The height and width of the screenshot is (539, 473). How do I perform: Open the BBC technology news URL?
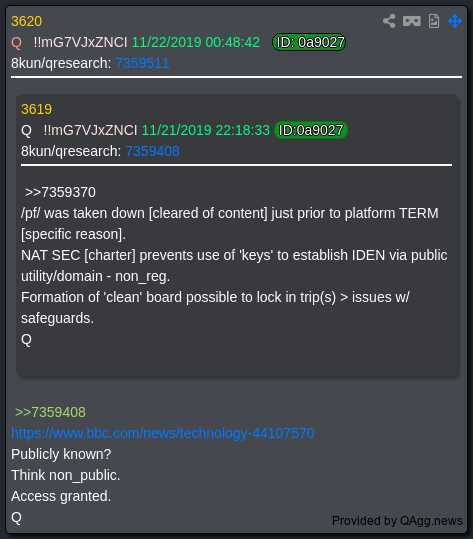163,433
